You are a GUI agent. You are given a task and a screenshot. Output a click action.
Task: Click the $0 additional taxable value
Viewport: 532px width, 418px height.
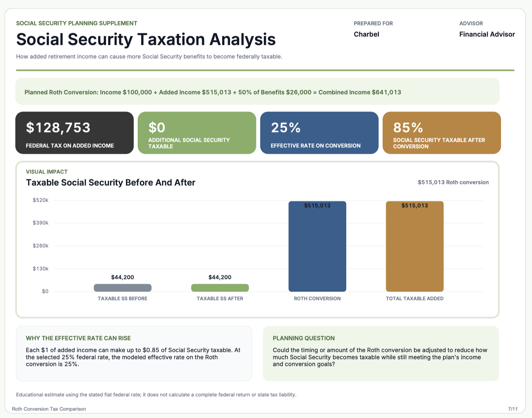click(157, 128)
